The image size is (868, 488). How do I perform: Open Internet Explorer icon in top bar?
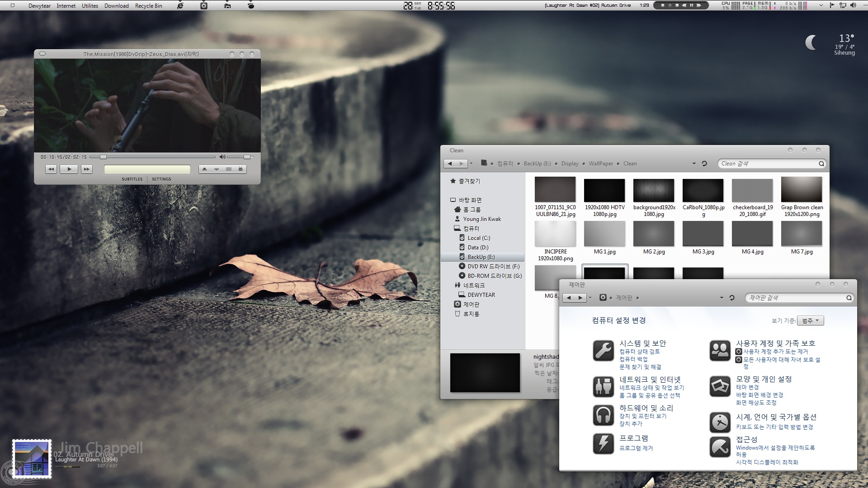pyautogui.click(x=180, y=5)
